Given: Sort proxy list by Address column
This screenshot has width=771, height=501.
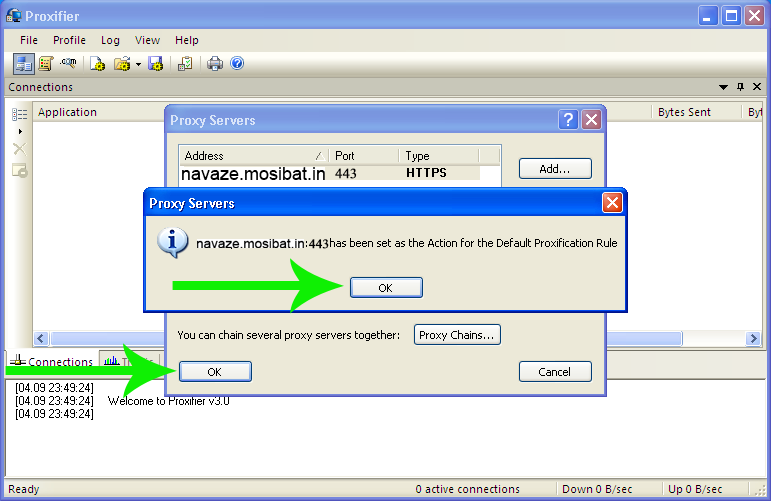Looking at the screenshot, I should point(254,156).
